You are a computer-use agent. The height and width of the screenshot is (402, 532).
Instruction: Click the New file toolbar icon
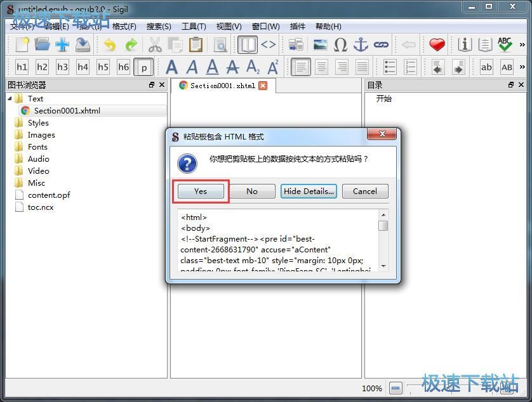[22, 45]
